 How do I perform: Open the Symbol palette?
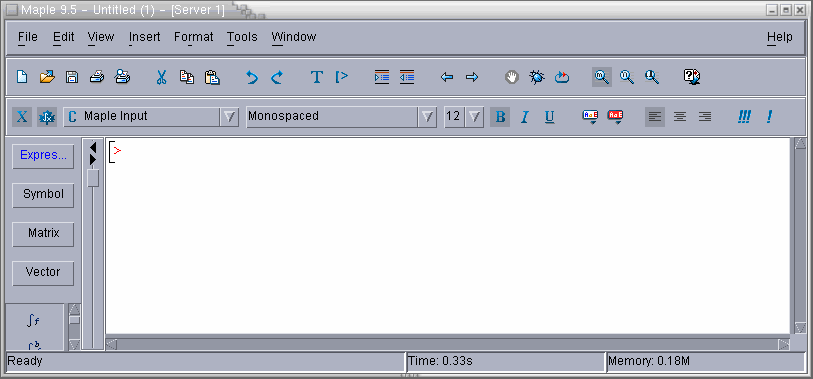click(43, 195)
